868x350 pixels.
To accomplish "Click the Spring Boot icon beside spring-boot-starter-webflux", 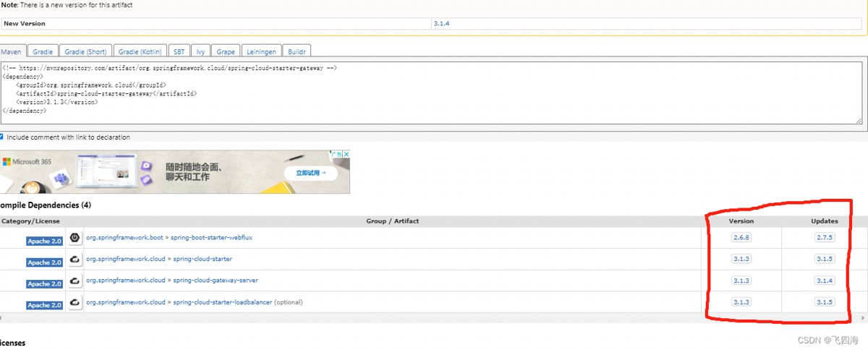I will pos(75,238).
